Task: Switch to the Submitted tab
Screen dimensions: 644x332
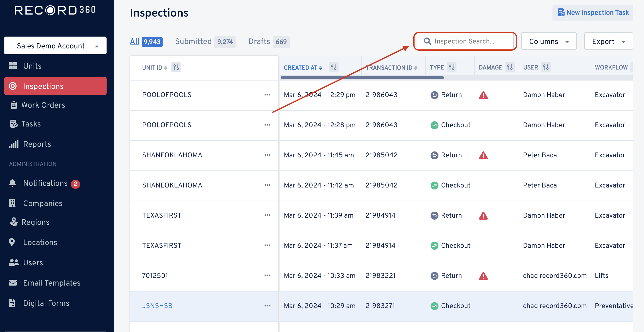Action: [x=205, y=41]
